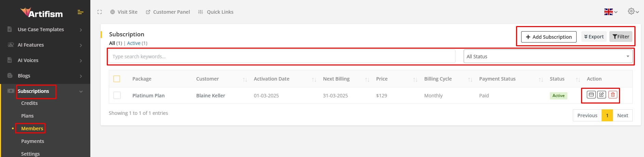644x157 pixels.
Task: Click the Artifism logo
Action: point(41,13)
